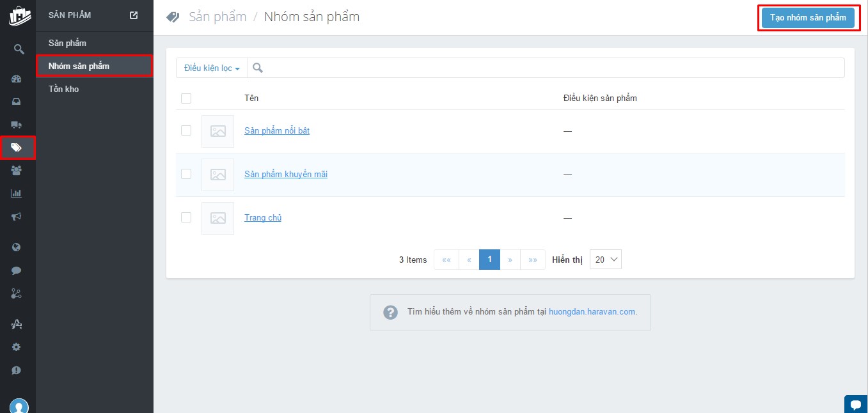Click the product group search input field

tap(550, 68)
